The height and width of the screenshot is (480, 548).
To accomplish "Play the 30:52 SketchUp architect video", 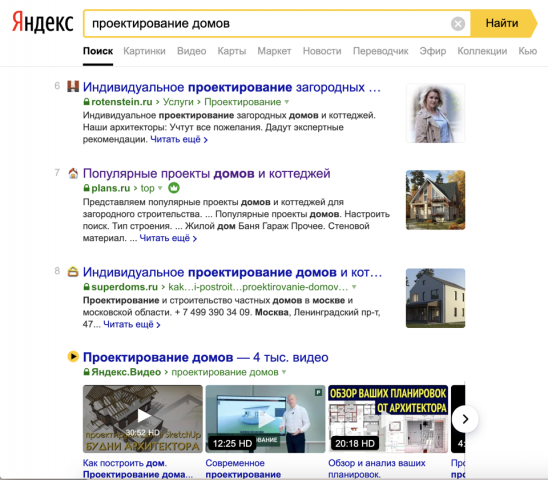I will click(143, 419).
